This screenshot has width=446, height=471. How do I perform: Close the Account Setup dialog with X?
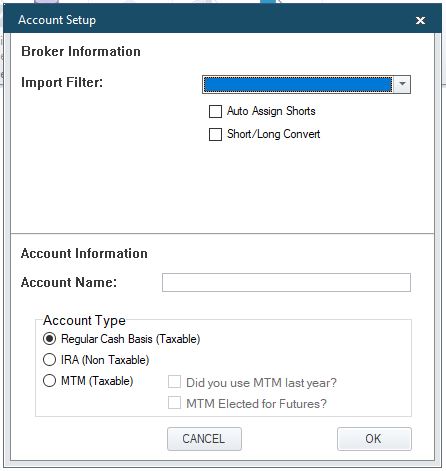420,20
